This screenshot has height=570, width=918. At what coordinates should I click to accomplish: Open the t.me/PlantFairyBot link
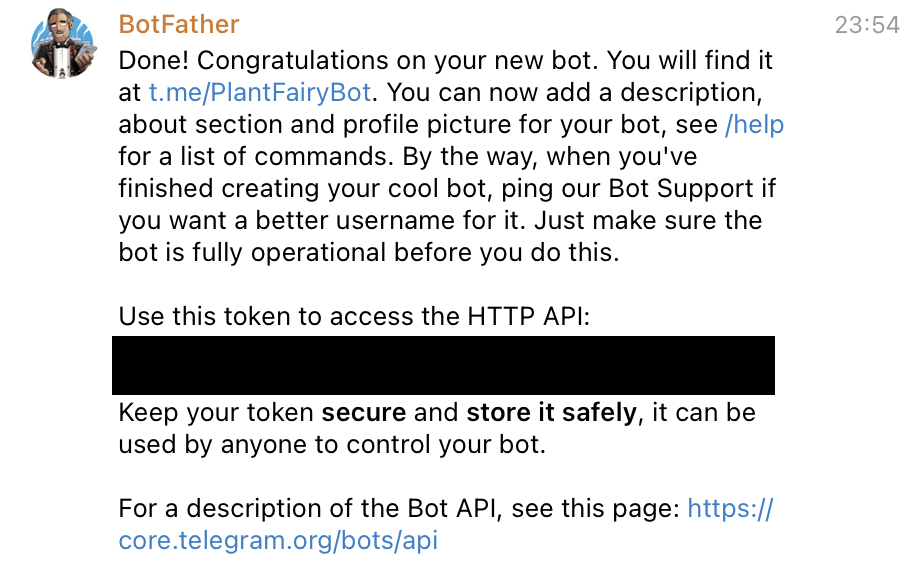[260, 93]
